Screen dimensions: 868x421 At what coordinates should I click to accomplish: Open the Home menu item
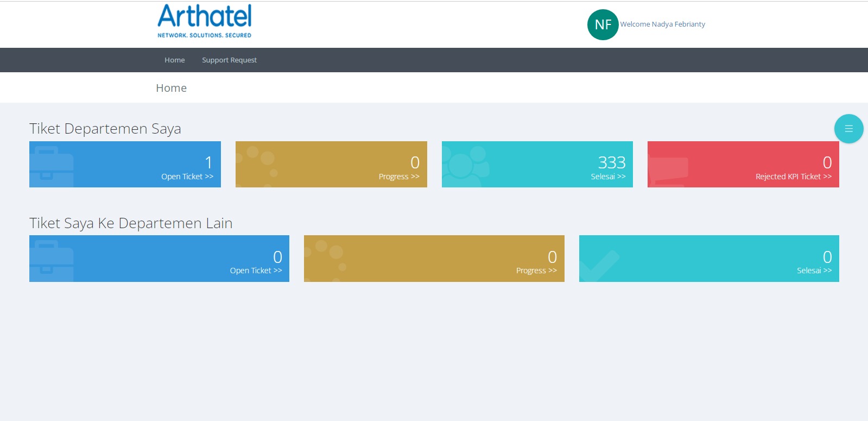tap(175, 60)
